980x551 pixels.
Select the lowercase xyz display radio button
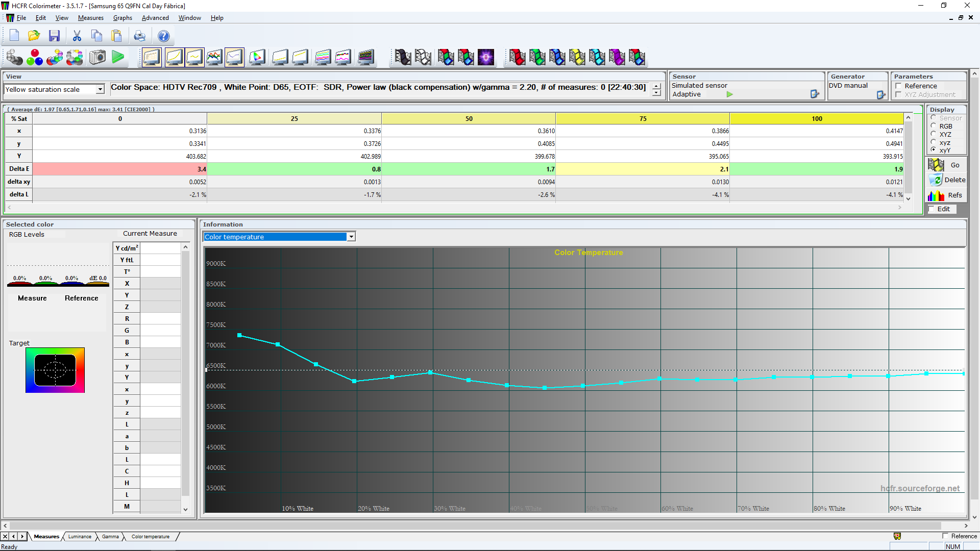click(x=934, y=142)
